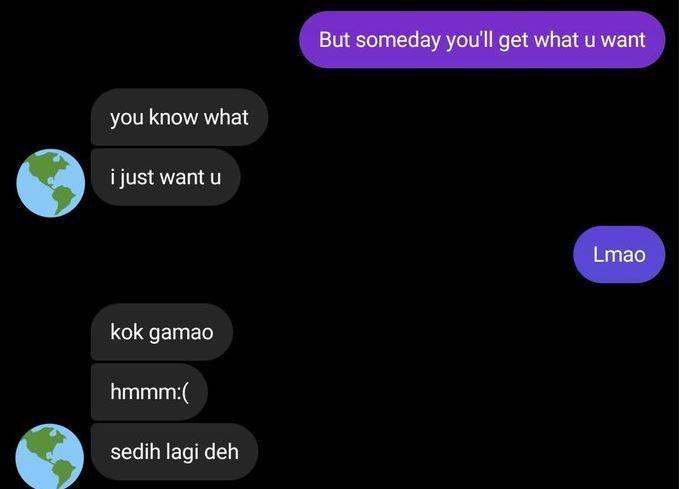Click the word "gamao" in the gray bubble
The image size is (679, 489).
coord(181,334)
